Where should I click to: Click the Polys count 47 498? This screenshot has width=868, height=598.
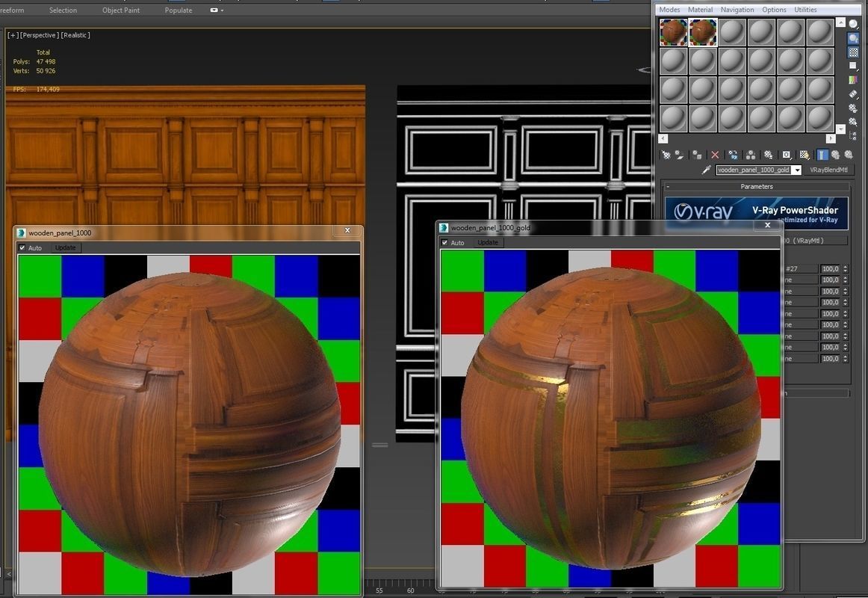[46, 61]
